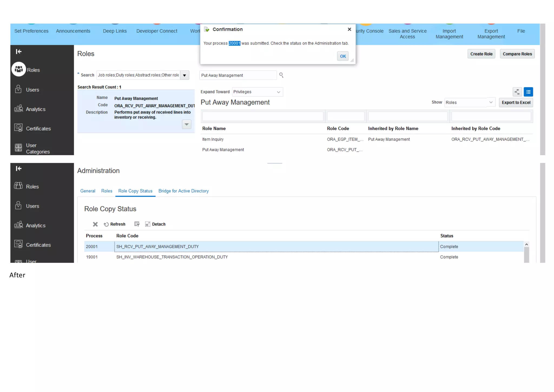Viewport: 554px width, 392px height.
Task: Switch to graph visualization view icon
Action: (x=517, y=92)
